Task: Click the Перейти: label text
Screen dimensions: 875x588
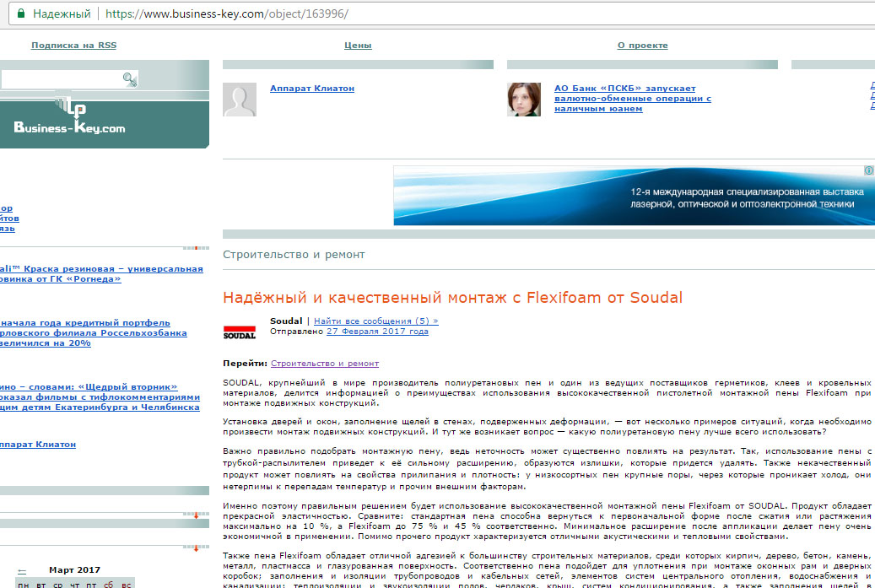Action: point(245,363)
